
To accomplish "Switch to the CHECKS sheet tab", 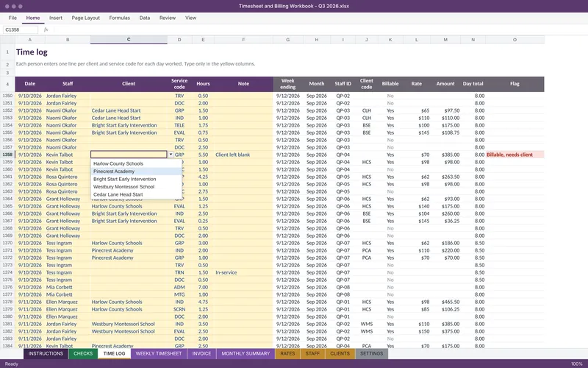I will tap(83, 354).
